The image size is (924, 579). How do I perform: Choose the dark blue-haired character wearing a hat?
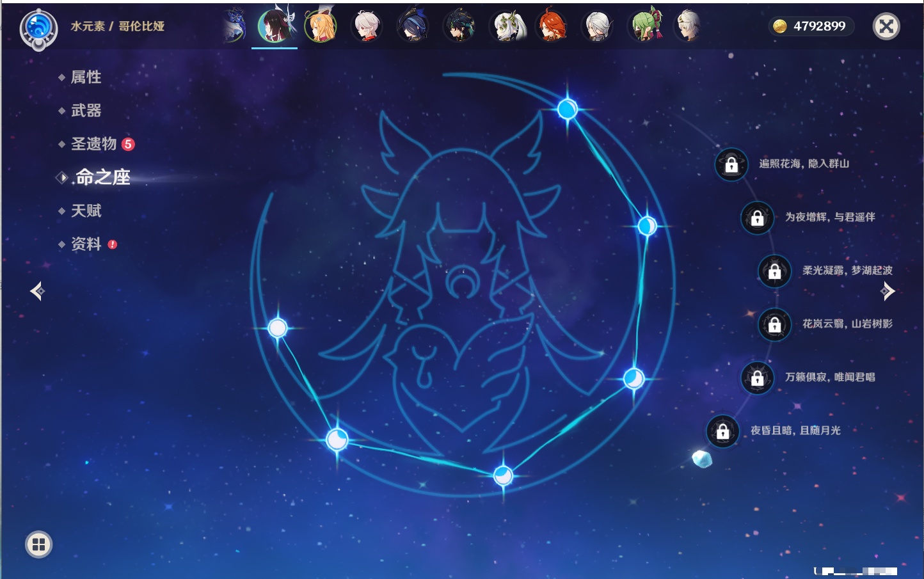tap(413, 26)
